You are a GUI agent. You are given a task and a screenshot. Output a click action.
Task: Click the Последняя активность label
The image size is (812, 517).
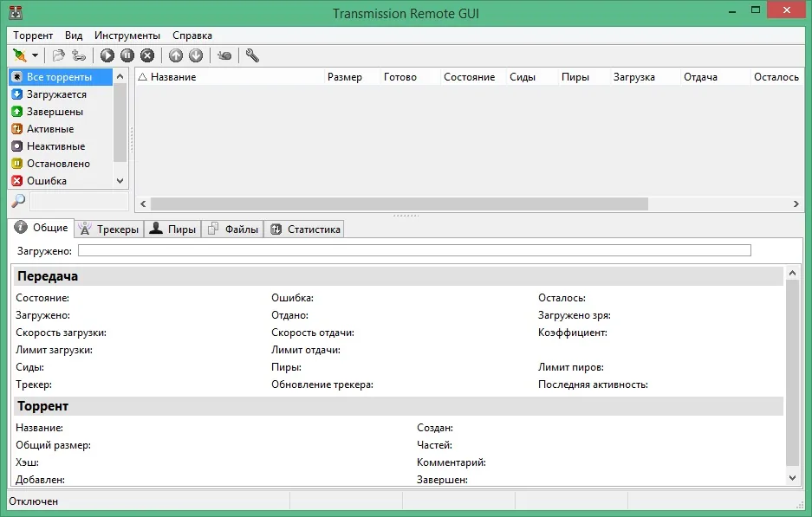pyautogui.click(x=593, y=385)
